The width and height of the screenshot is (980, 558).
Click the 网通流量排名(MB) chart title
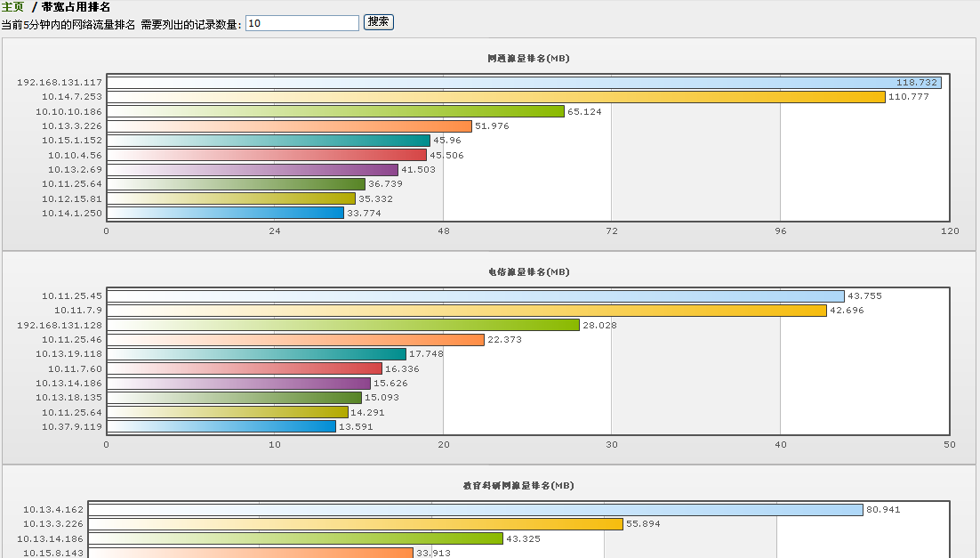coord(527,58)
